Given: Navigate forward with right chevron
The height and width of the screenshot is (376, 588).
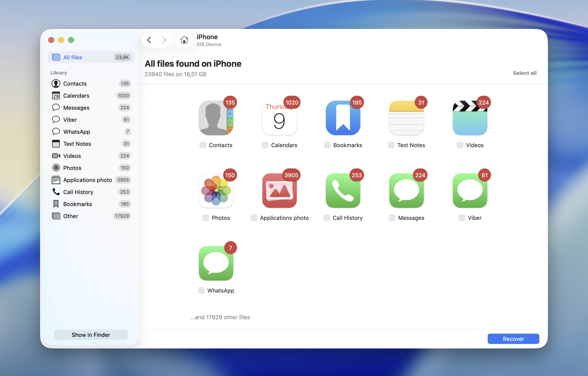Looking at the screenshot, I should click(x=164, y=40).
